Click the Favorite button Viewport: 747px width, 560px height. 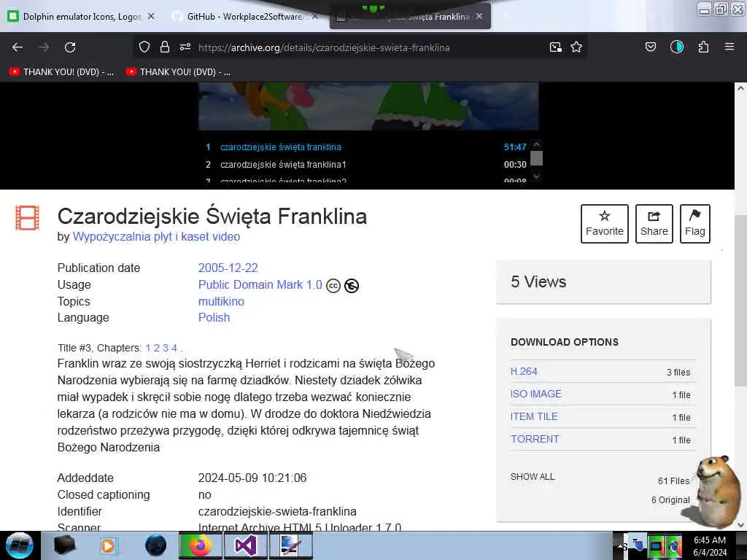point(605,224)
